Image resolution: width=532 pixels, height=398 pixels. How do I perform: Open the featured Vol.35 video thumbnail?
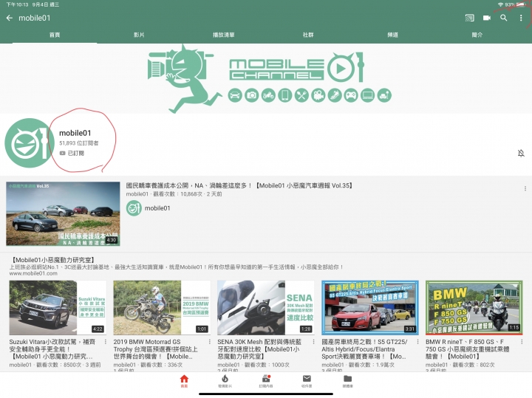point(63,213)
